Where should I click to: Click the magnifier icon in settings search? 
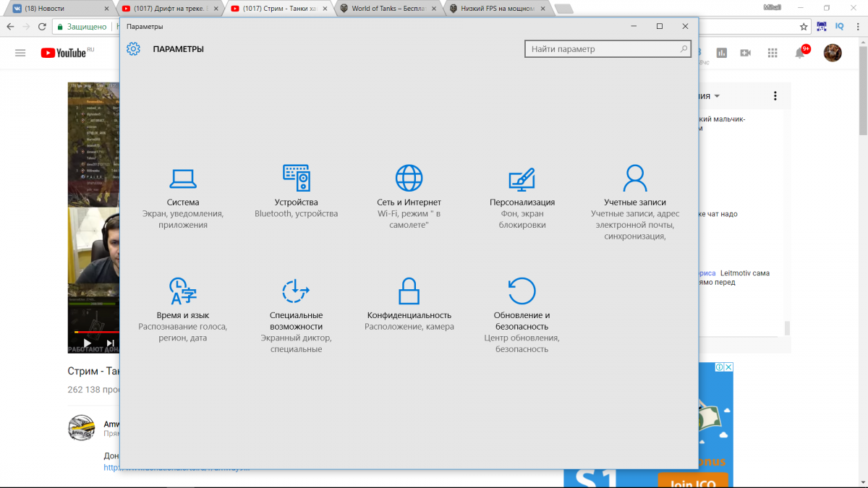pos(684,49)
